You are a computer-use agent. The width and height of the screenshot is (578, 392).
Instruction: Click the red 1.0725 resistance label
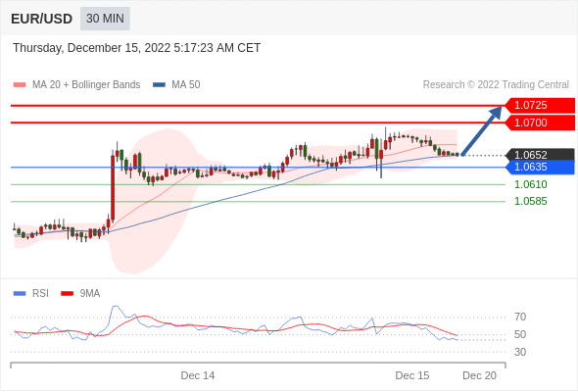540,106
